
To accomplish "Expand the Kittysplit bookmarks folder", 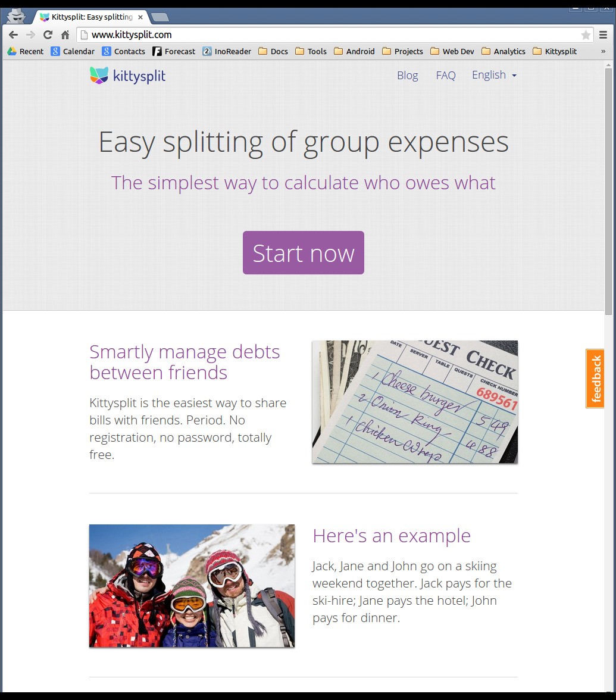I will point(555,51).
